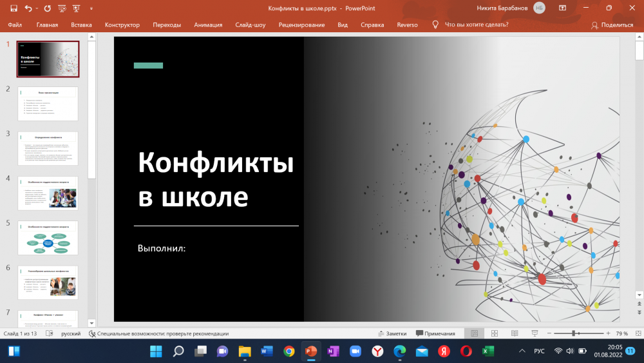Select slide 3 thumbnail
This screenshot has width=644, height=363.
coord(48,148)
